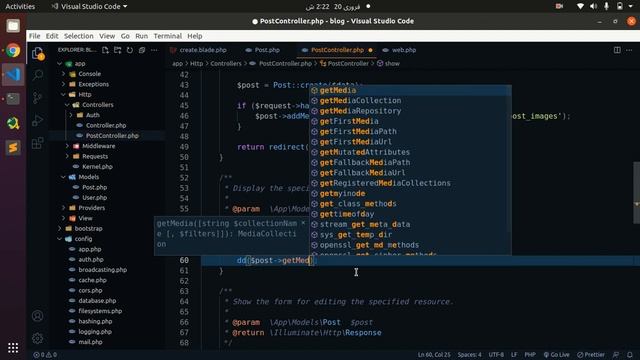Open the system volume indicator
Viewport: 640px width, 360px height.
(593, 6)
